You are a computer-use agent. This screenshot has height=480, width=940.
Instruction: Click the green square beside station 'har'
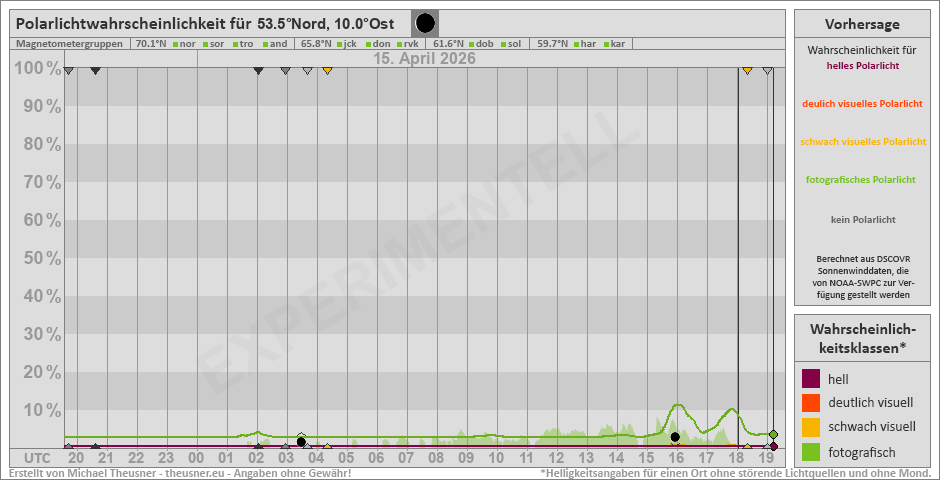click(576, 44)
